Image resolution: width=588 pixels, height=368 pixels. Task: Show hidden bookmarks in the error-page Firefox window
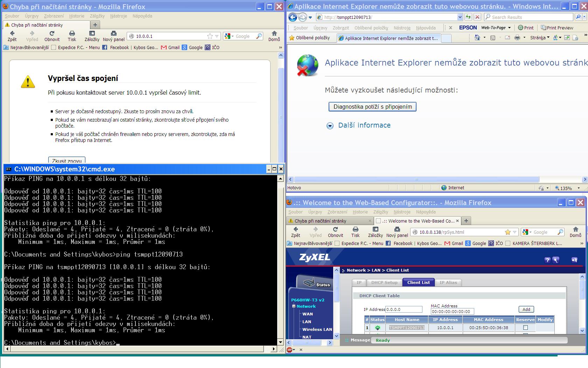tap(280, 47)
